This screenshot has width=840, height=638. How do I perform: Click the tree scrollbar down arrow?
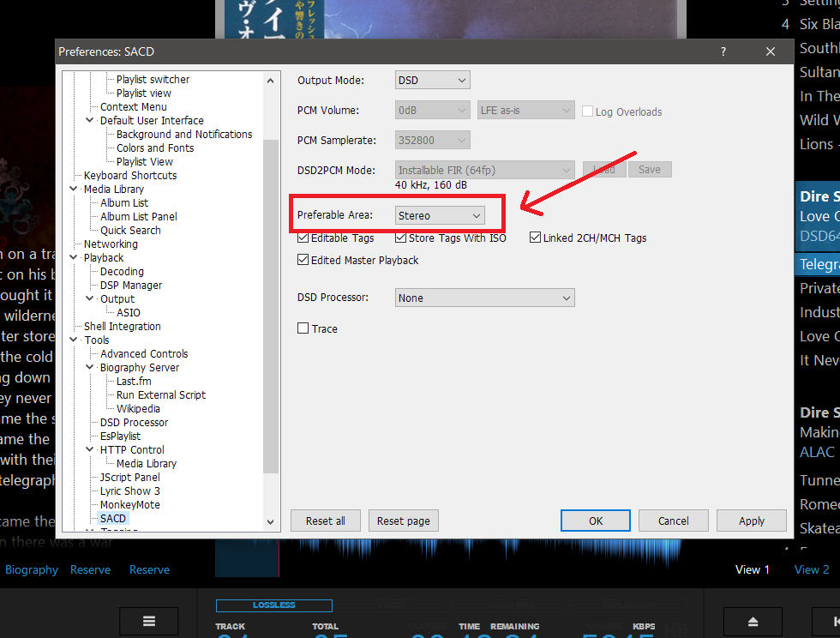pyautogui.click(x=270, y=521)
